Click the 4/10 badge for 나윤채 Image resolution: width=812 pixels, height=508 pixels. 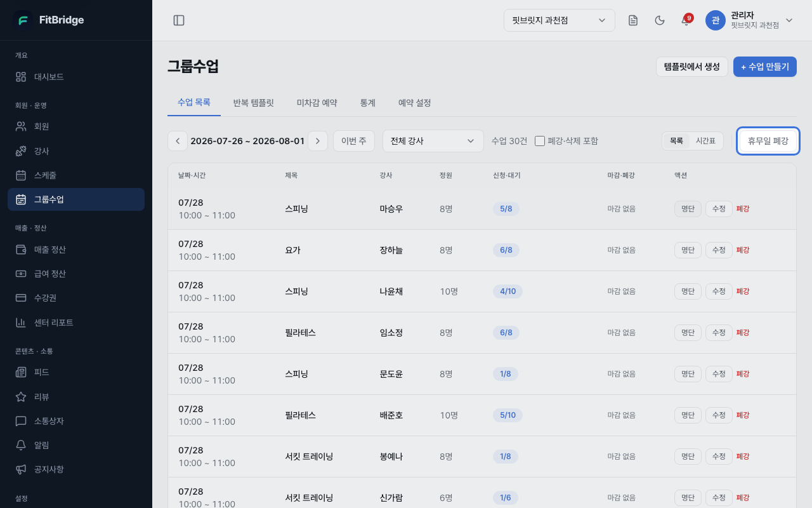508,291
